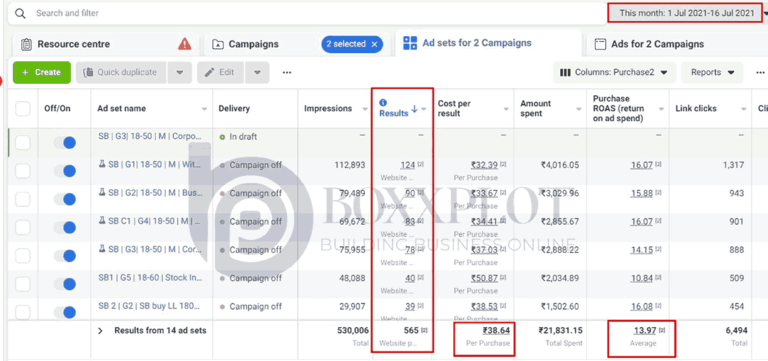The height and width of the screenshot is (361, 768).
Task: Click the Resource centre clipboard icon
Action: point(26,44)
